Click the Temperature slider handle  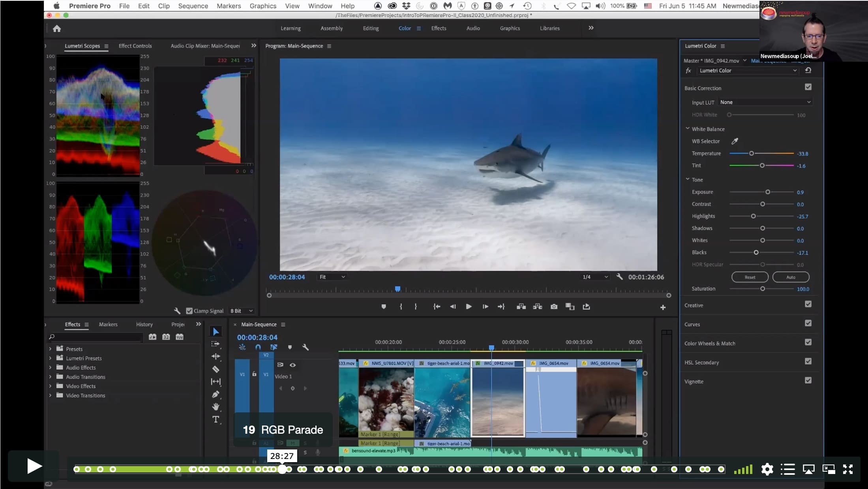[x=752, y=153]
